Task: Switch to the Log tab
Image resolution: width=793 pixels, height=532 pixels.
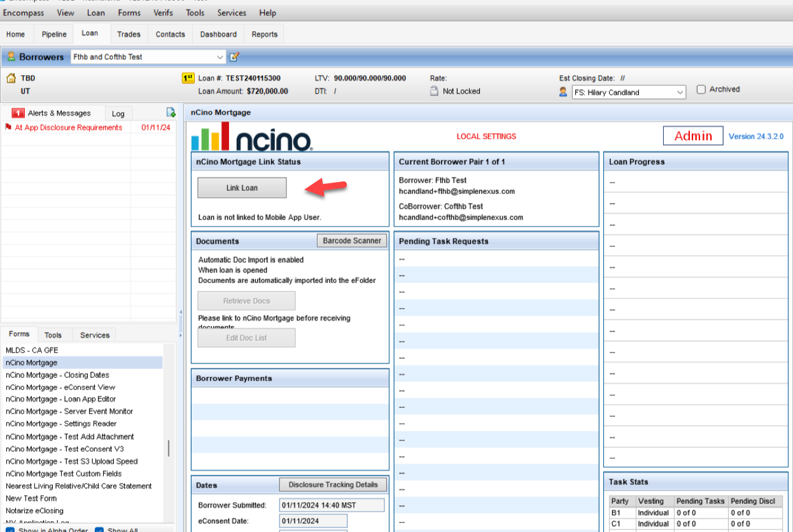Action: pos(118,114)
